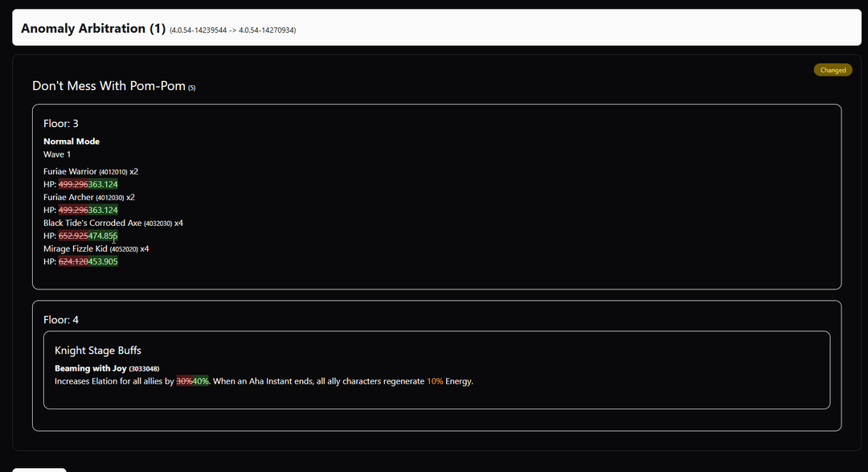
Task: Click the Furiae Warrior enemy name
Action: (70, 172)
